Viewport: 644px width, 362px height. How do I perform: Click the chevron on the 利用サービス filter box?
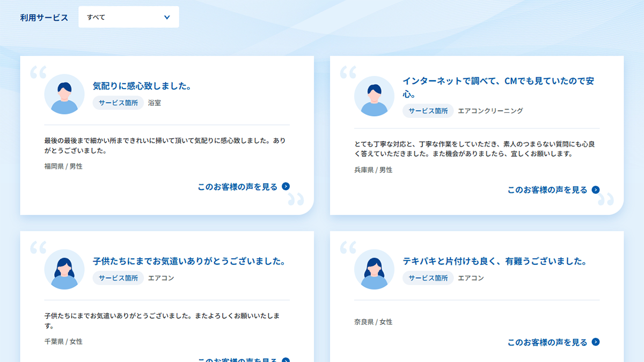point(168,17)
